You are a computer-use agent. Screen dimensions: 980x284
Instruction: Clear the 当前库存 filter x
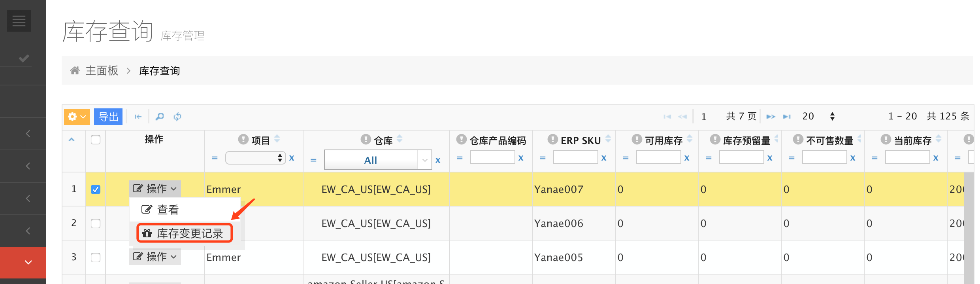936,157
